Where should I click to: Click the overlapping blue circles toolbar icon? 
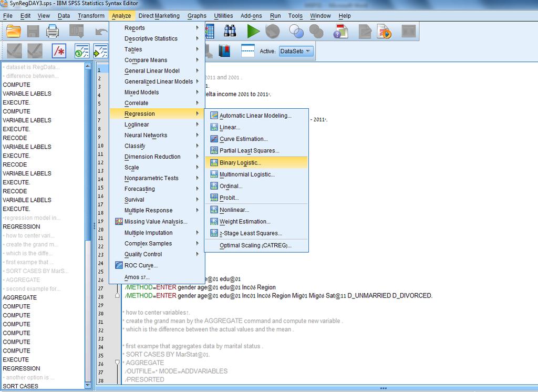[x=296, y=31]
